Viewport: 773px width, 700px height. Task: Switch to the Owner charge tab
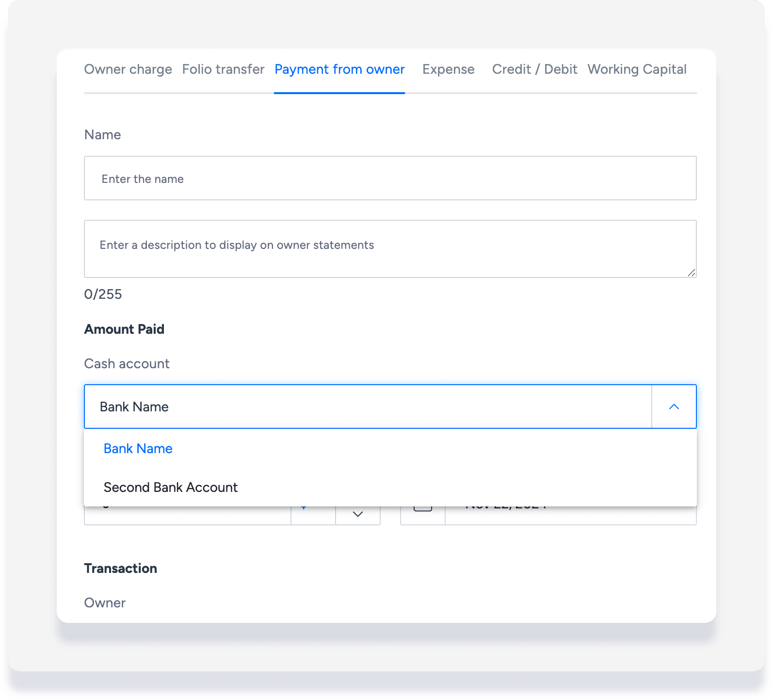point(128,69)
